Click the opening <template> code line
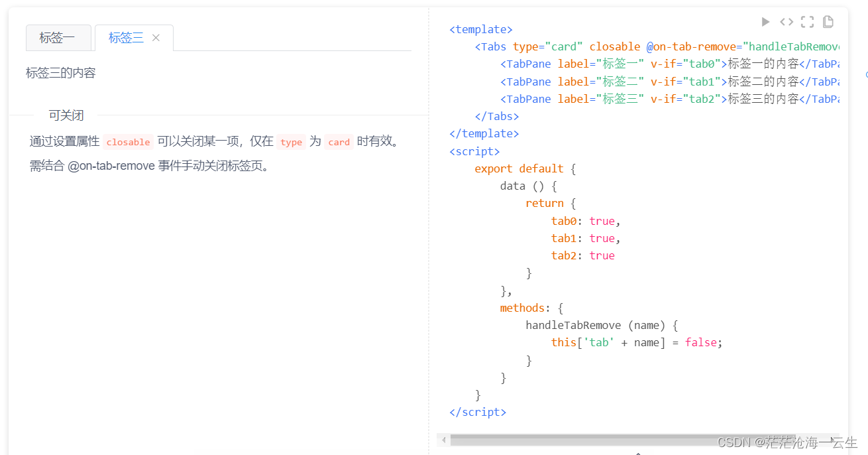This screenshot has width=868, height=455. pyautogui.click(x=481, y=30)
